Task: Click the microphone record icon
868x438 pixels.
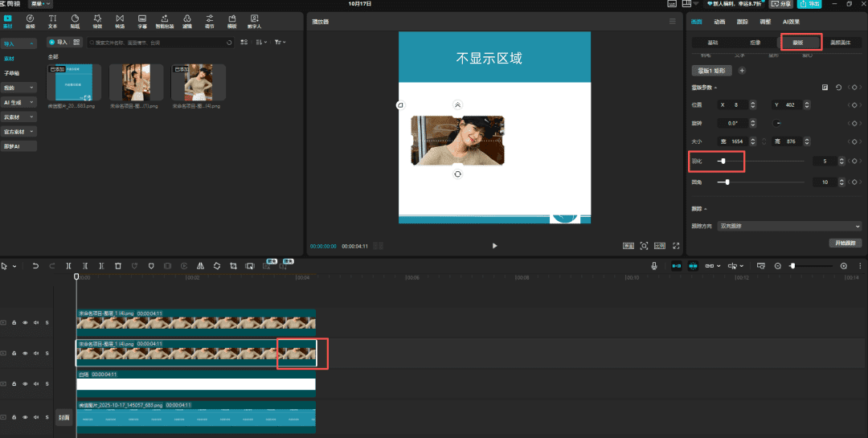Action: coord(654,266)
